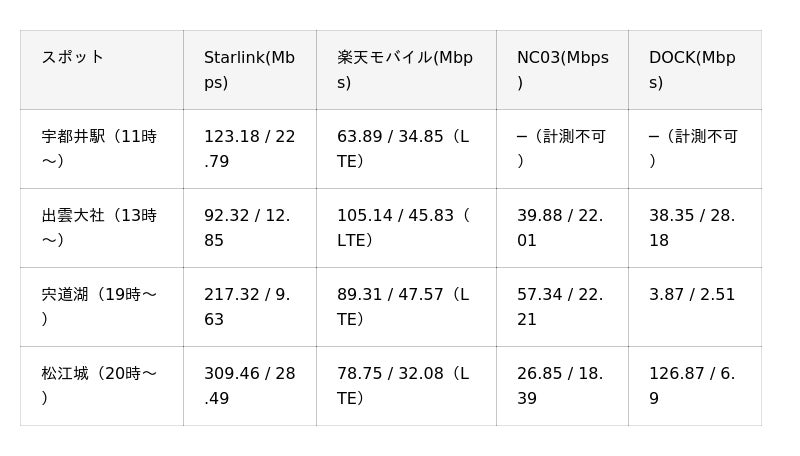Select the 松江城（20時～）row label

point(102,386)
